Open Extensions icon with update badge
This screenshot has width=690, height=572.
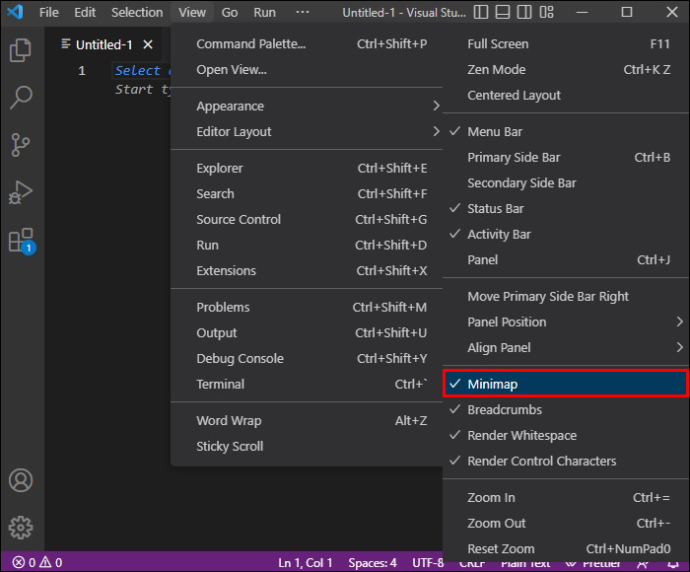click(22, 241)
